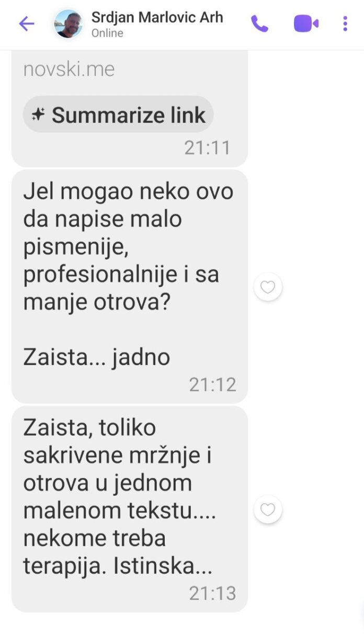Like the message sent at 21:13
The height and width of the screenshot is (634, 364).
[268, 510]
